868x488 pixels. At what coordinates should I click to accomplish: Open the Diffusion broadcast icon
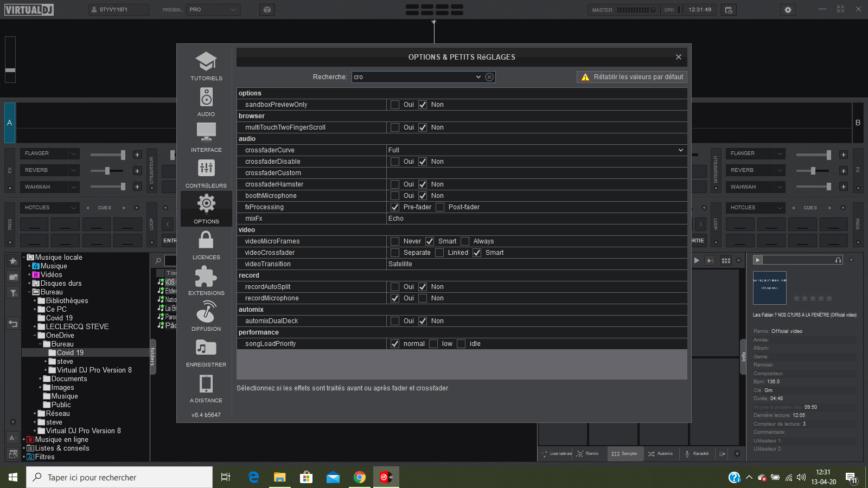pyautogui.click(x=206, y=312)
